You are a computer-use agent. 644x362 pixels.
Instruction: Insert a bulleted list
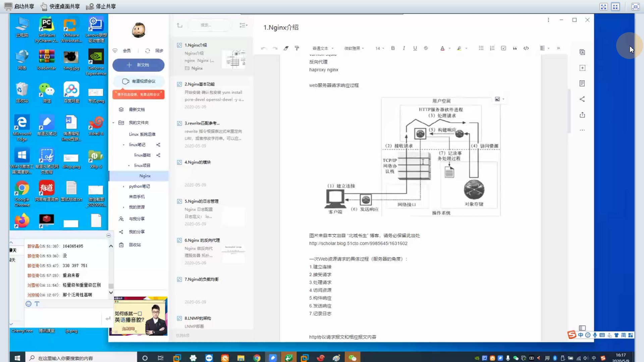point(481,48)
